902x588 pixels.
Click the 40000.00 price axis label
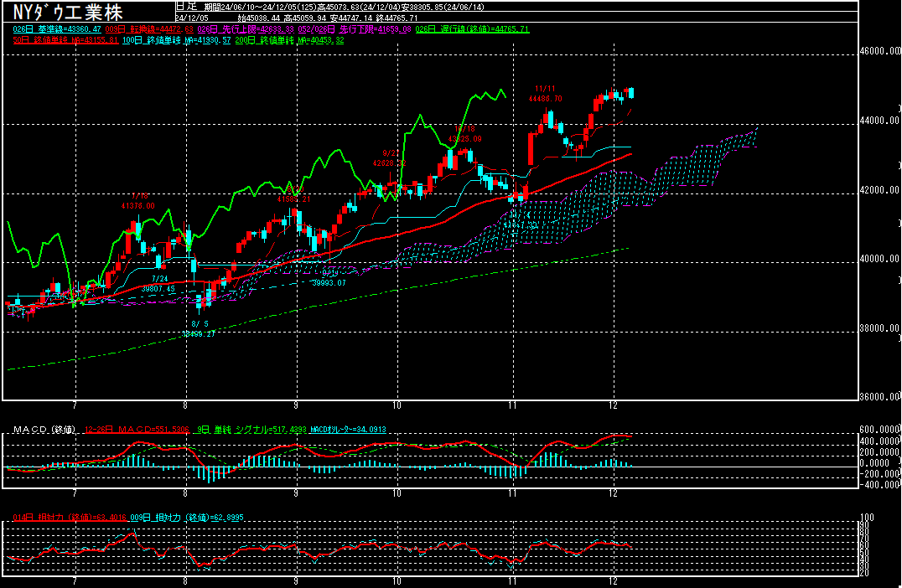[x=879, y=259]
